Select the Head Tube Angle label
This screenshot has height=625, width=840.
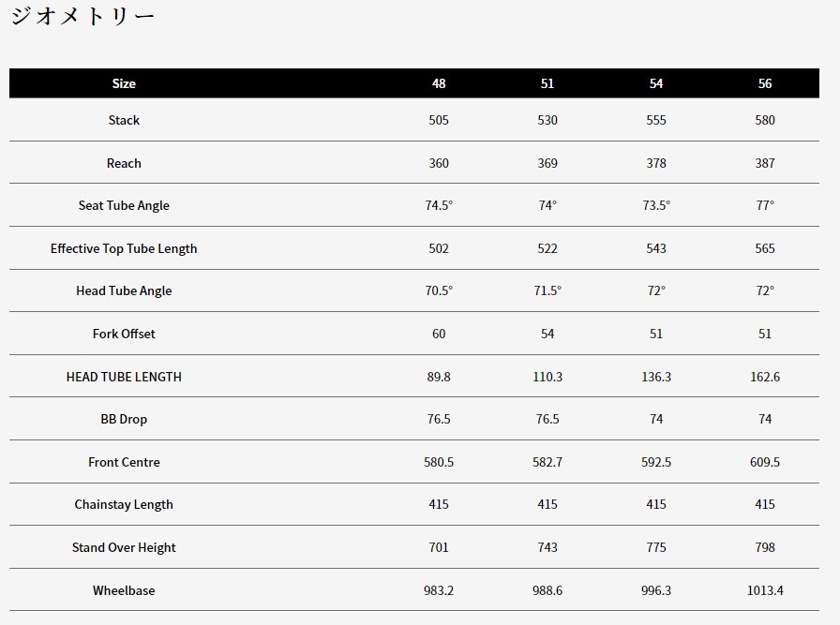(124, 290)
